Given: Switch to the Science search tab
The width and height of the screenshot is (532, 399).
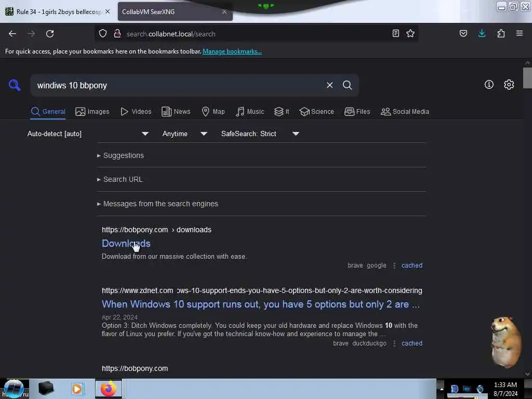Looking at the screenshot, I should [316, 112].
